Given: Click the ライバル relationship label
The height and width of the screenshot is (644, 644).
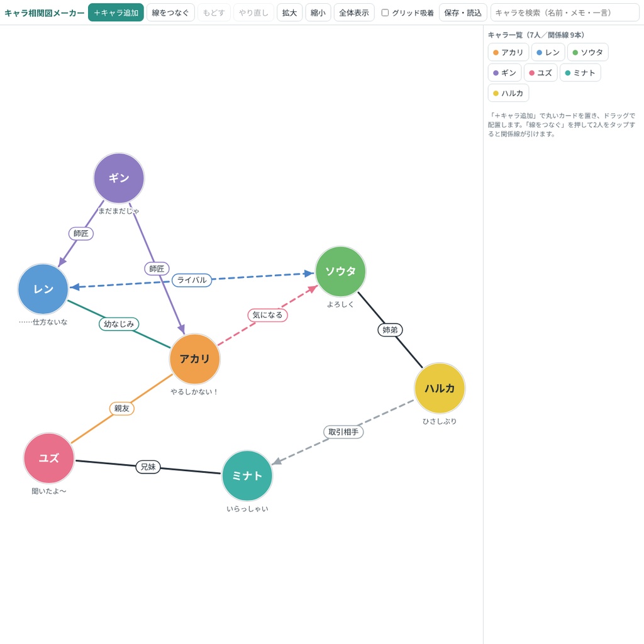Looking at the screenshot, I should pos(192,280).
